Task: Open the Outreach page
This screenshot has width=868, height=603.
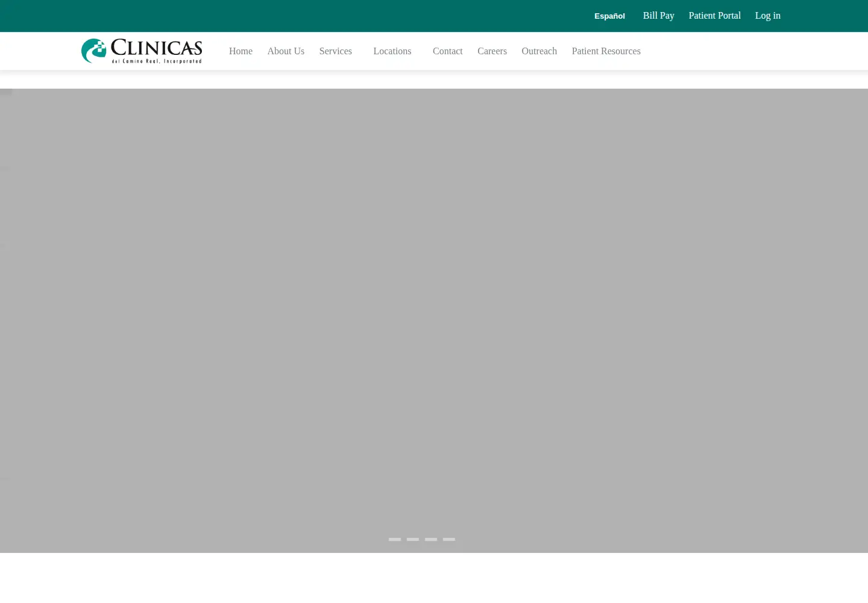Action: (539, 51)
